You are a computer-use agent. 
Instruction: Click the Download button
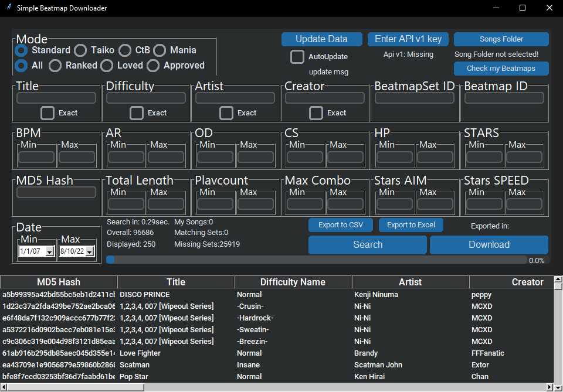[489, 244]
